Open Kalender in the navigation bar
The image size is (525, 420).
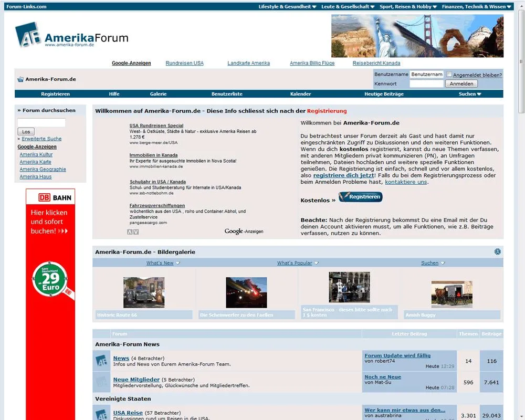[x=300, y=94]
